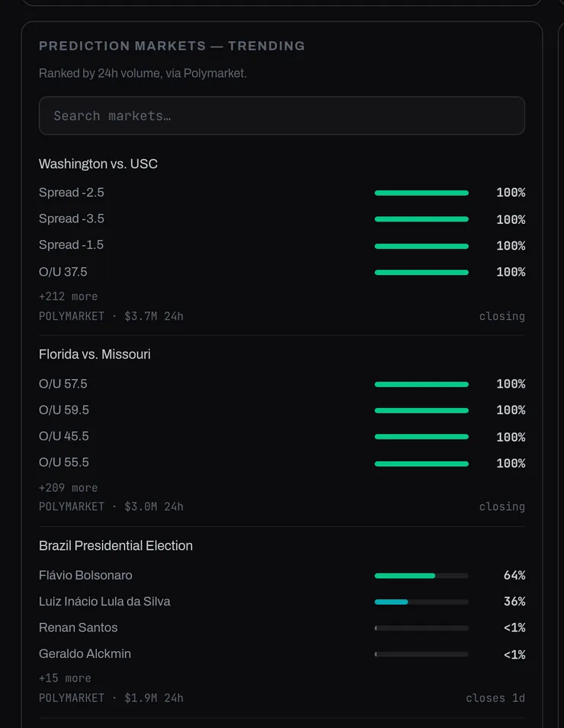This screenshot has width=564, height=728.
Task: Click POLYMARKET · $3.0M 24h label
Action: (111, 506)
